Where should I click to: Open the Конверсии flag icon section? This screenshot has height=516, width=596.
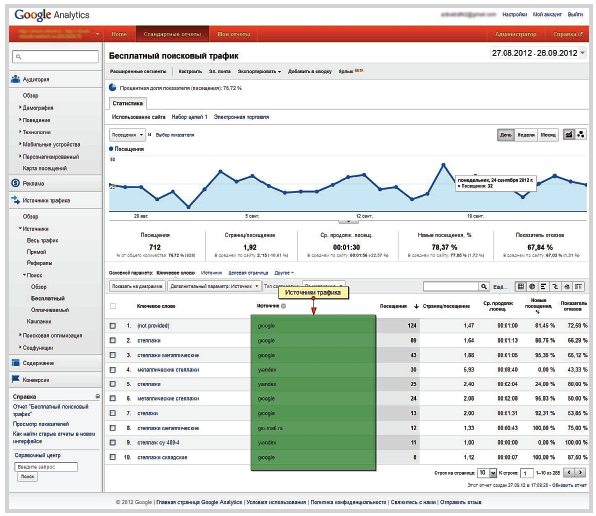click(16, 379)
